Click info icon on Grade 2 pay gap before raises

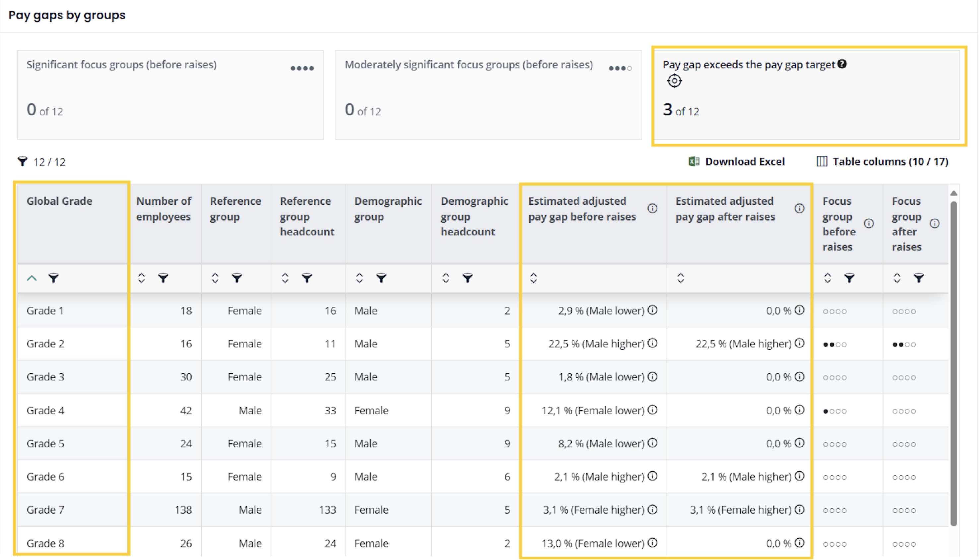coord(652,343)
